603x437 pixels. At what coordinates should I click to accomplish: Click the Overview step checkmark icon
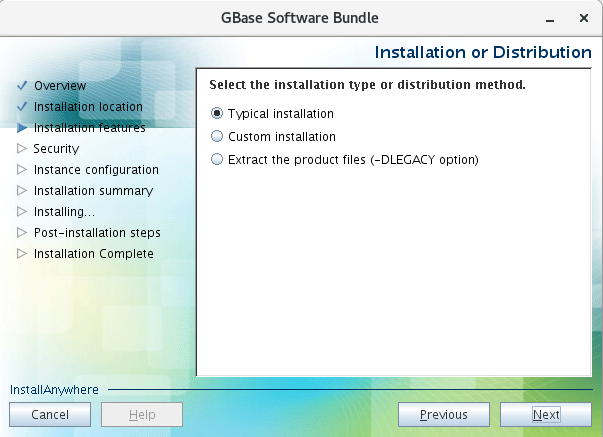(22, 85)
